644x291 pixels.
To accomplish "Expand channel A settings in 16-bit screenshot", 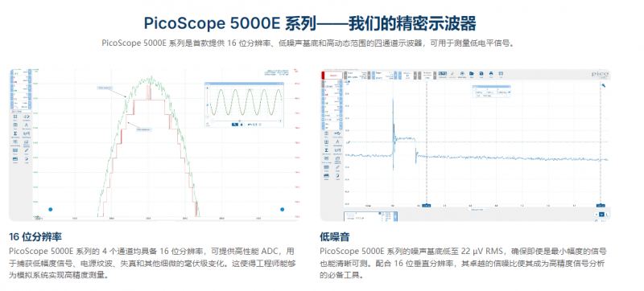I will 21,72.
